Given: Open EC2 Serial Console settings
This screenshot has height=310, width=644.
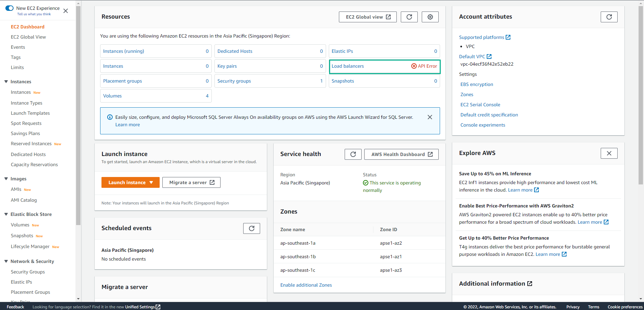Looking at the screenshot, I should 480,105.
